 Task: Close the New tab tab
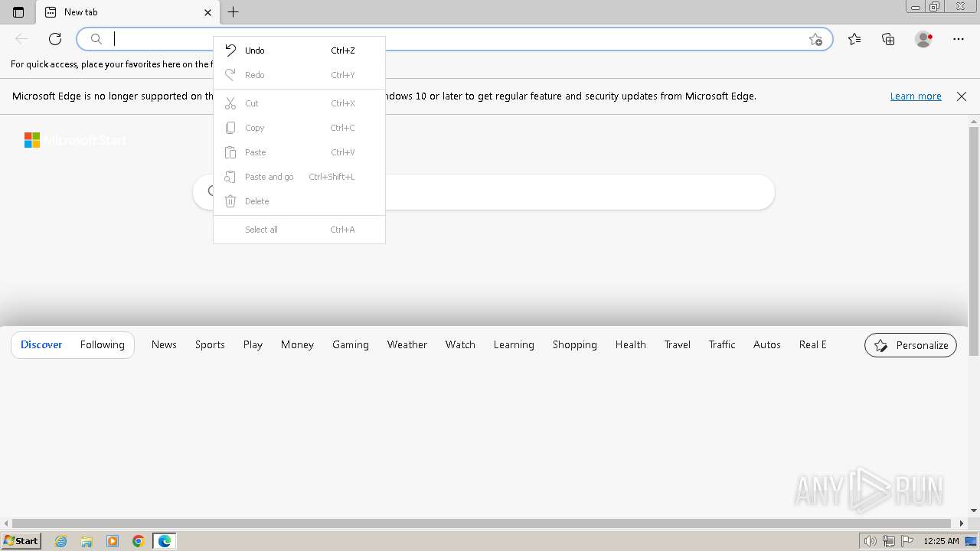point(208,12)
